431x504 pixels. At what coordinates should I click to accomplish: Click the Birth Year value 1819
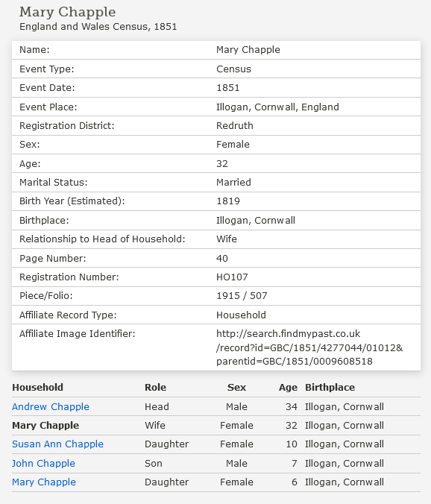coord(228,201)
